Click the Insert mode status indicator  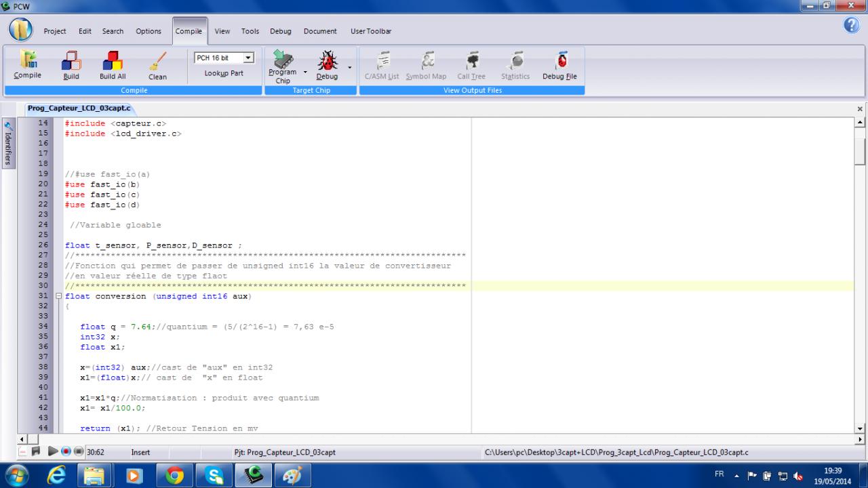140,452
